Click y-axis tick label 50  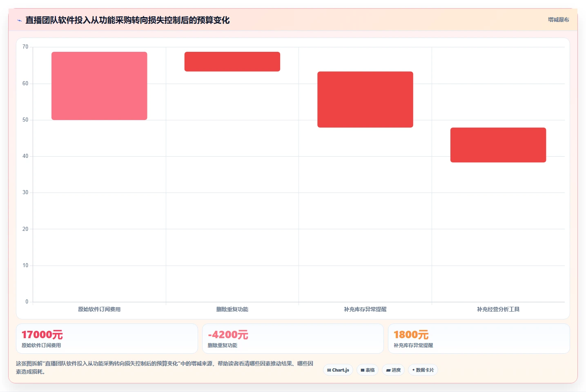(x=25, y=120)
